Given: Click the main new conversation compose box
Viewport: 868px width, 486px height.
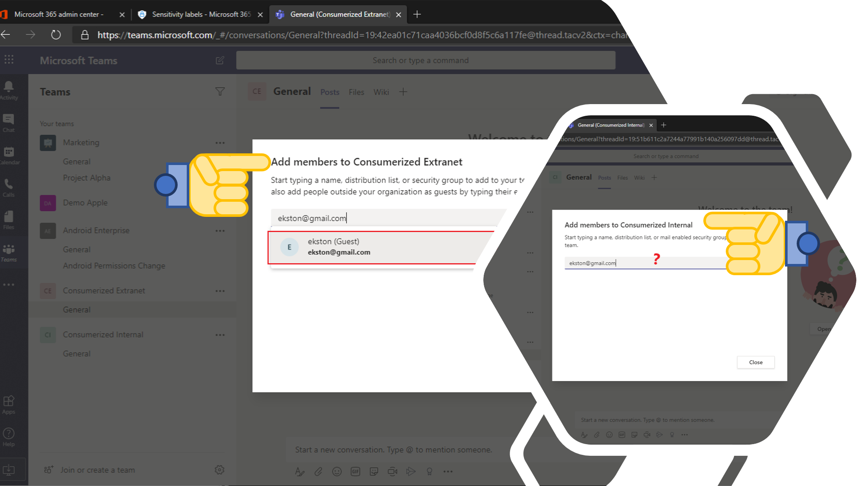Looking at the screenshot, I should tap(393, 450).
